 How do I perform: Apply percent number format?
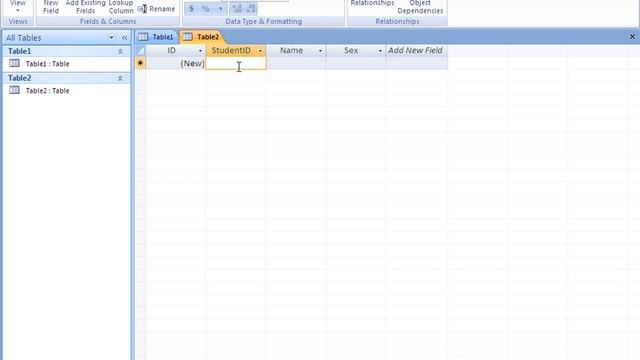tap(206, 9)
